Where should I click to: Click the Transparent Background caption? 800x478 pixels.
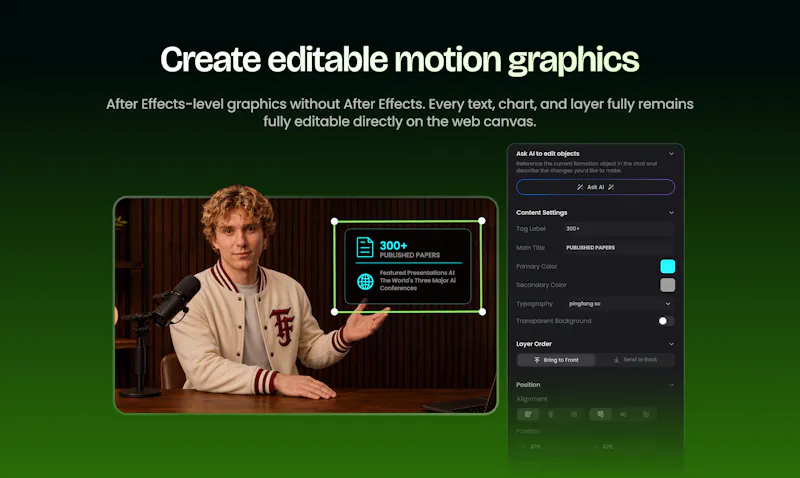554,321
